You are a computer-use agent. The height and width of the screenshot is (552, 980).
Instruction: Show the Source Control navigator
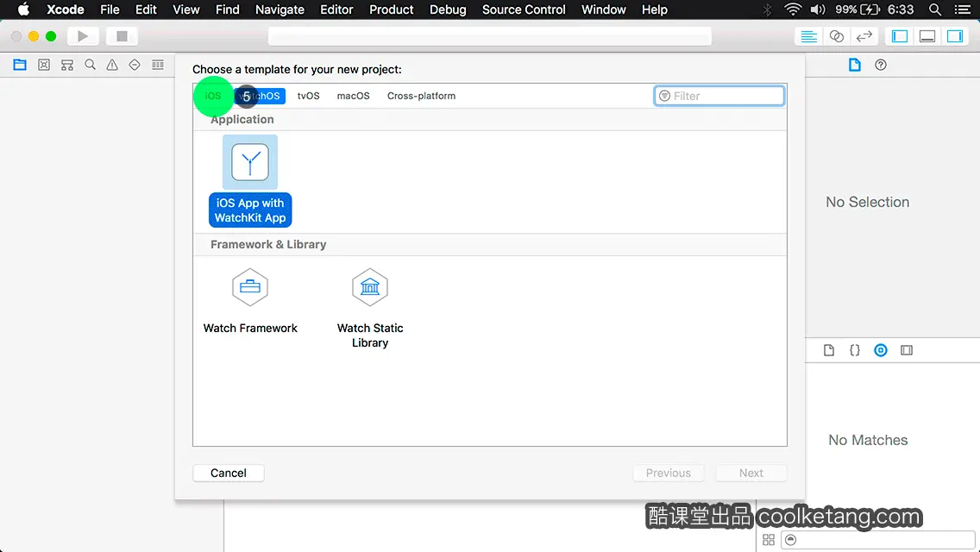44,65
